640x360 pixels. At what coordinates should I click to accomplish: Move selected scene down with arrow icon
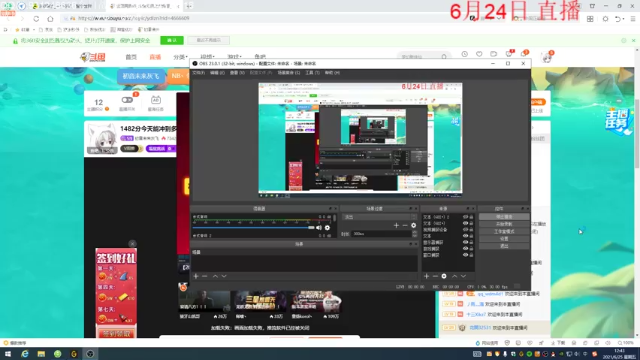point(224,276)
